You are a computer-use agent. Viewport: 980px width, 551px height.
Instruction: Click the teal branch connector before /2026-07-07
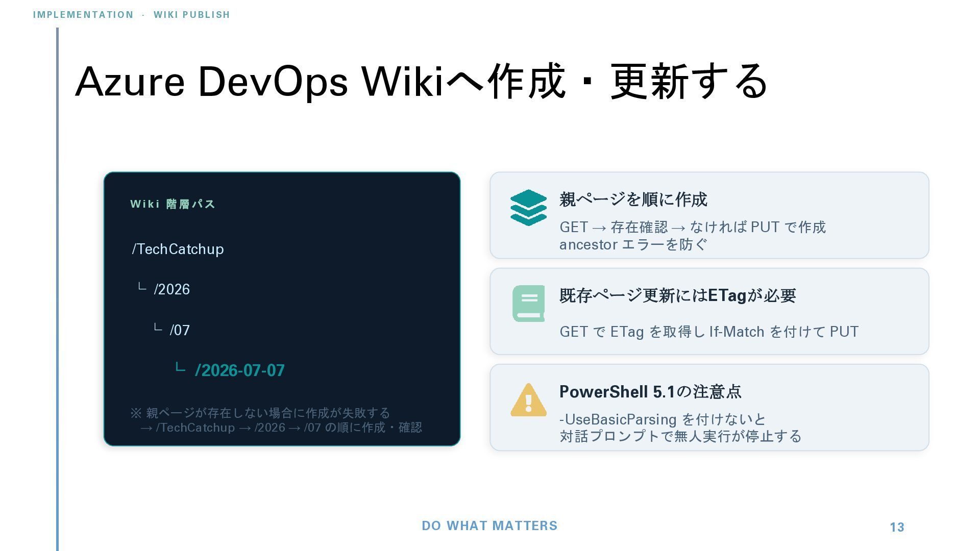[x=180, y=367]
